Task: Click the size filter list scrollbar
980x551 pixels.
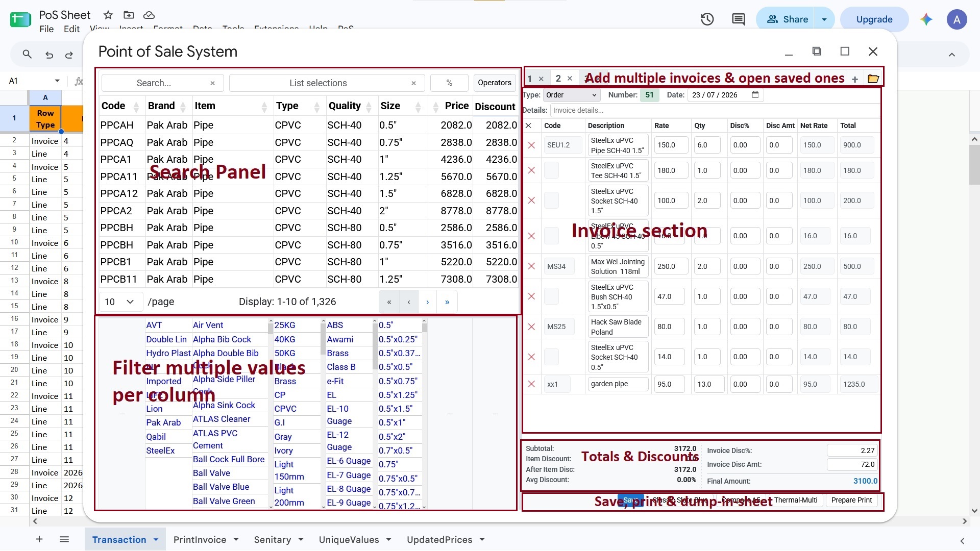Action: 424,414
